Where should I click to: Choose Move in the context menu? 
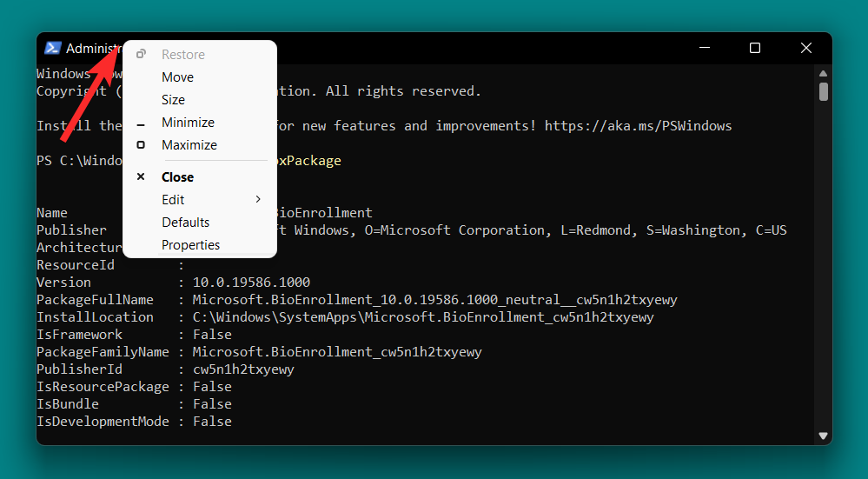177,77
